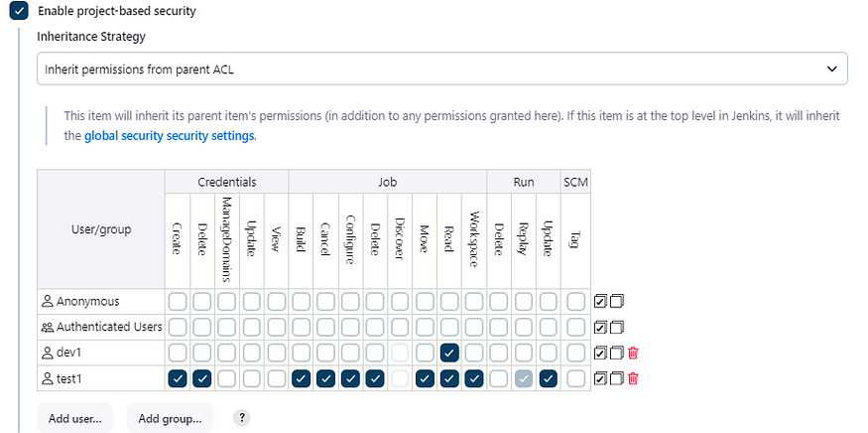Click select-all icon for Anonymous row
This screenshot has width=868, height=433.
tap(600, 302)
